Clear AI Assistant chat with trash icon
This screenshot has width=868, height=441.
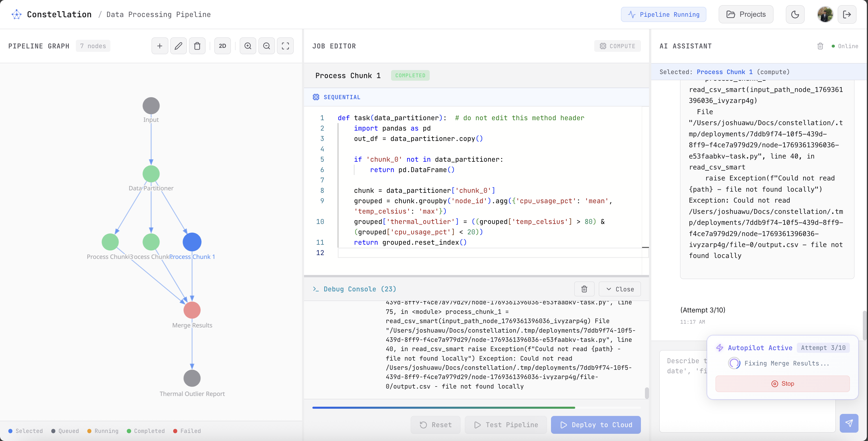(x=820, y=46)
